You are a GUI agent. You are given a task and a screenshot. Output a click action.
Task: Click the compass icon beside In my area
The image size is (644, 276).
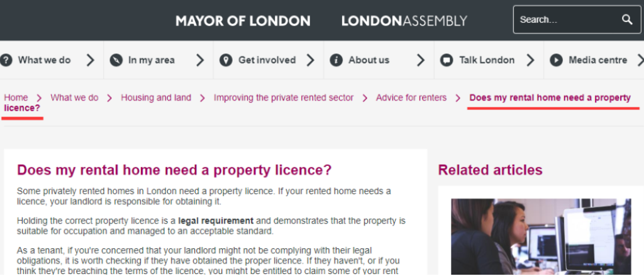[x=116, y=60]
